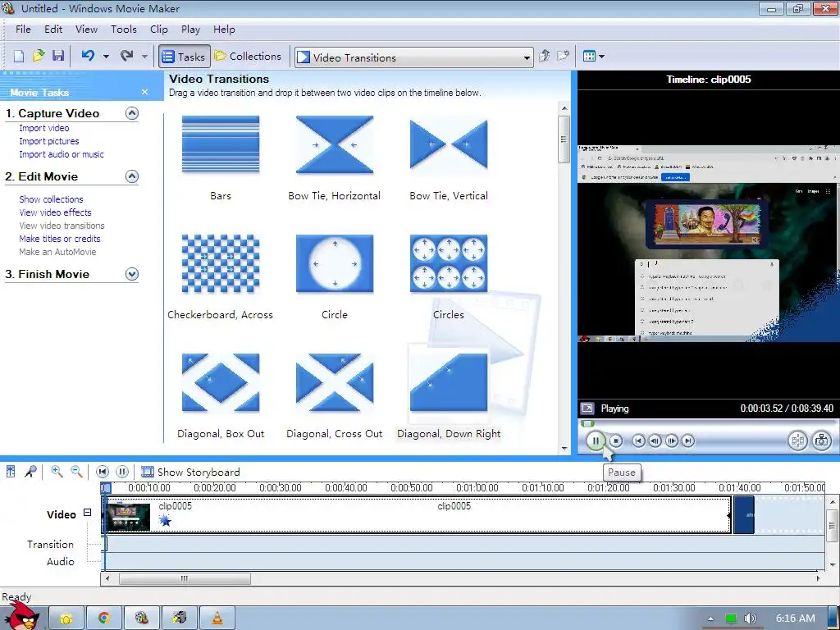840x630 pixels.
Task: Click the transitions pane vertical scrollbar
Action: pyautogui.click(x=564, y=139)
